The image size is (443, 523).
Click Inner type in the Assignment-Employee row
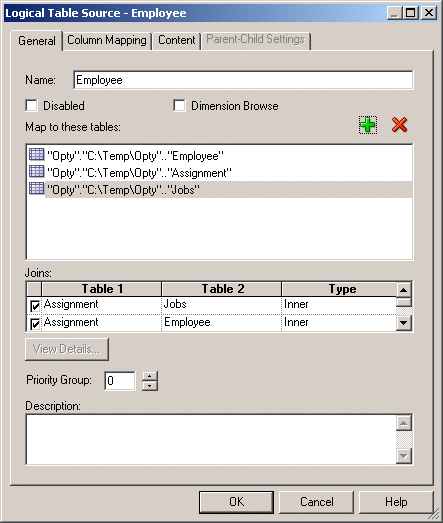click(x=339, y=323)
